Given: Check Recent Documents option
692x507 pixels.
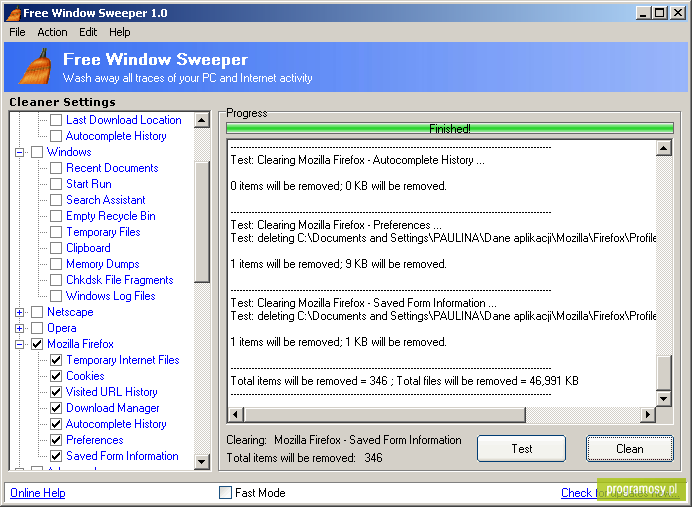Looking at the screenshot, I should pos(56,168).
